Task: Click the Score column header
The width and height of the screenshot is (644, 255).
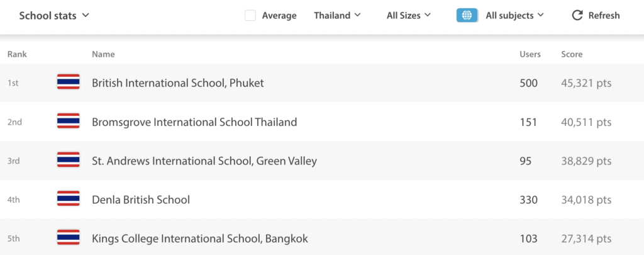Action: (572, 54)
